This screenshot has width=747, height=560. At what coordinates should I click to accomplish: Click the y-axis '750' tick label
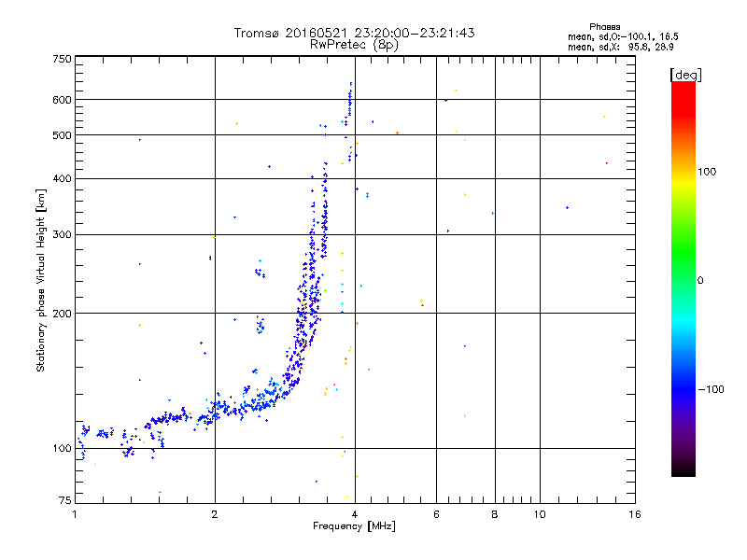tap(62, 59)
